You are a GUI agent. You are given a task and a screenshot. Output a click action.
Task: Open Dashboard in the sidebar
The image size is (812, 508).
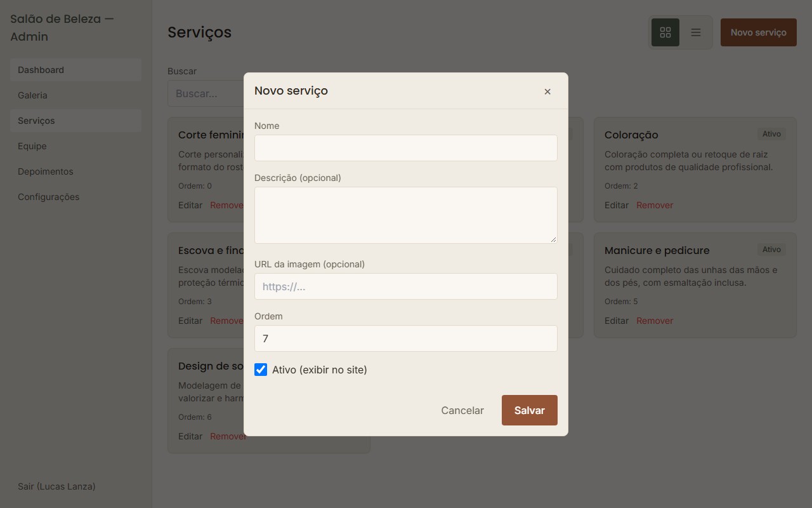point(75,70)
